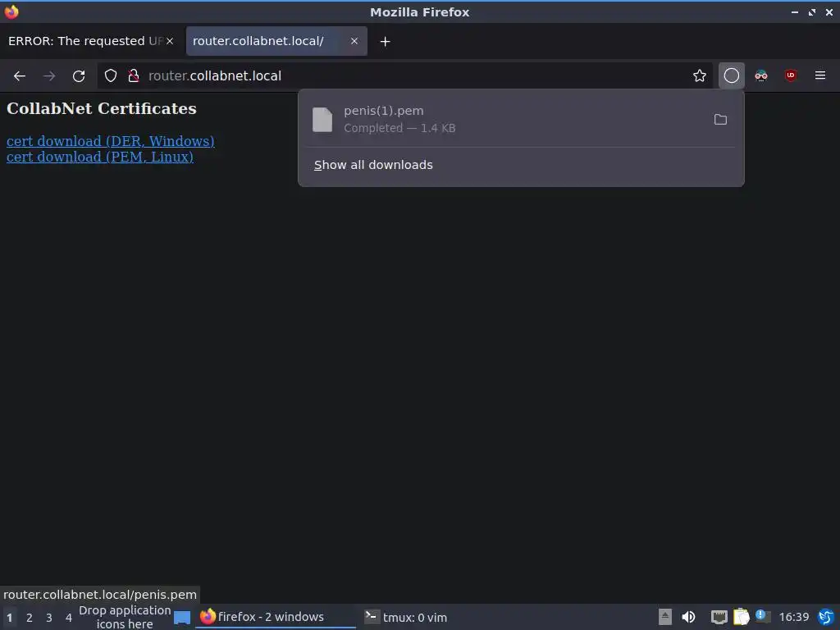Click the address bar showing router.collabnet.local
The image size is (840, 630).
coord(407,76)
